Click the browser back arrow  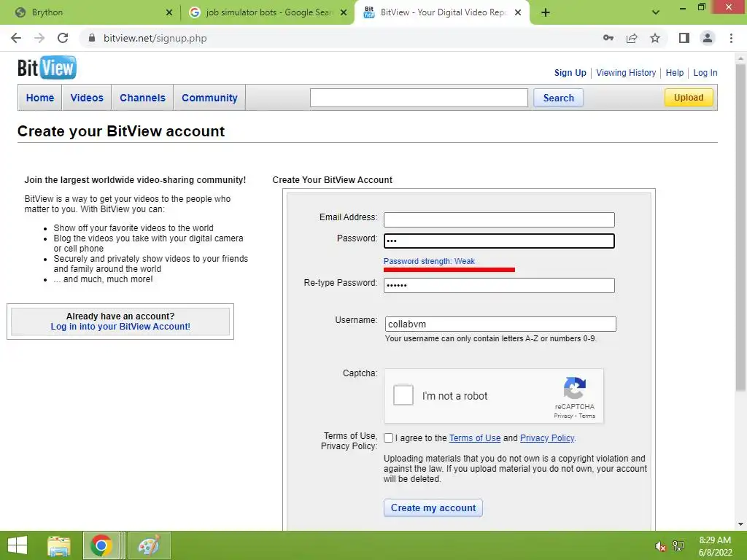pyautogui.click(x=16, y=38)
